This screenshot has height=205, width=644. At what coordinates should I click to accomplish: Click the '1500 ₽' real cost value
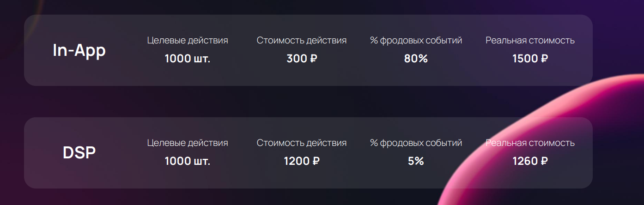click(530, 59)
